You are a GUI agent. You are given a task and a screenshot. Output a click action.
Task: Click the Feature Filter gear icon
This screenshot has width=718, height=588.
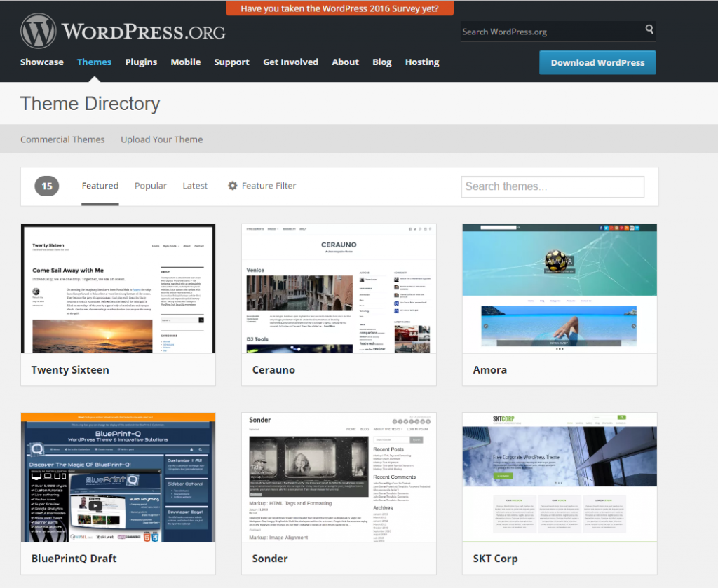pyautogui.click(x=233, y=186)
